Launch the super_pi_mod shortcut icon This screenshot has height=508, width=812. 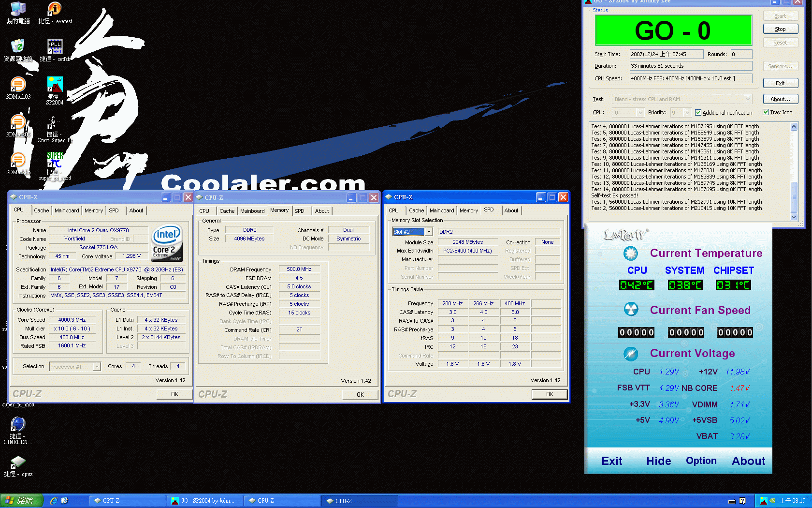(x=55, y=166)
